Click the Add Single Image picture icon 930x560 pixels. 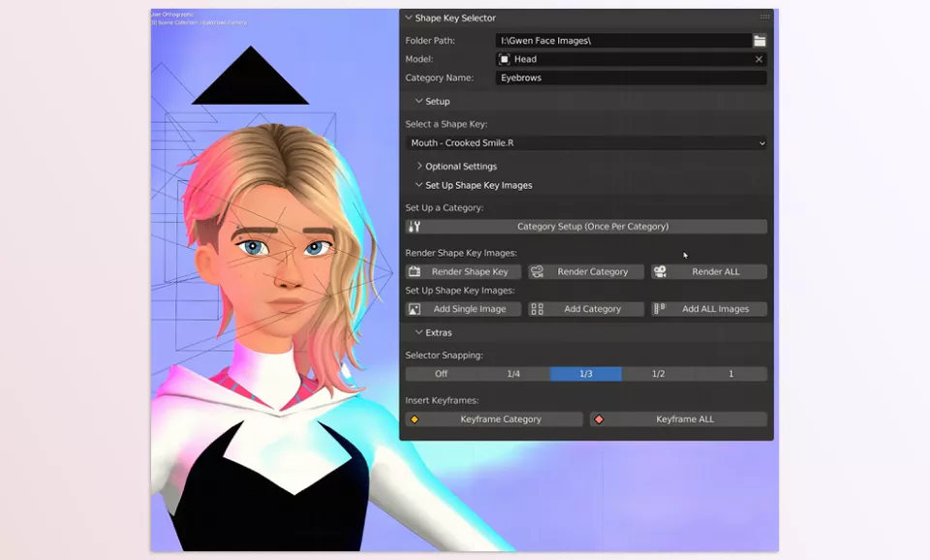[x=415, y=309]
